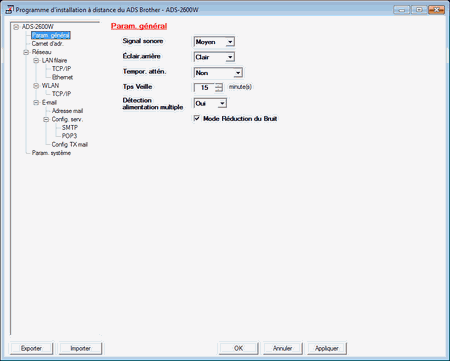Screen dimensions: 450x361
Task: Click the Appliquer button
Action: click(327, 348)
